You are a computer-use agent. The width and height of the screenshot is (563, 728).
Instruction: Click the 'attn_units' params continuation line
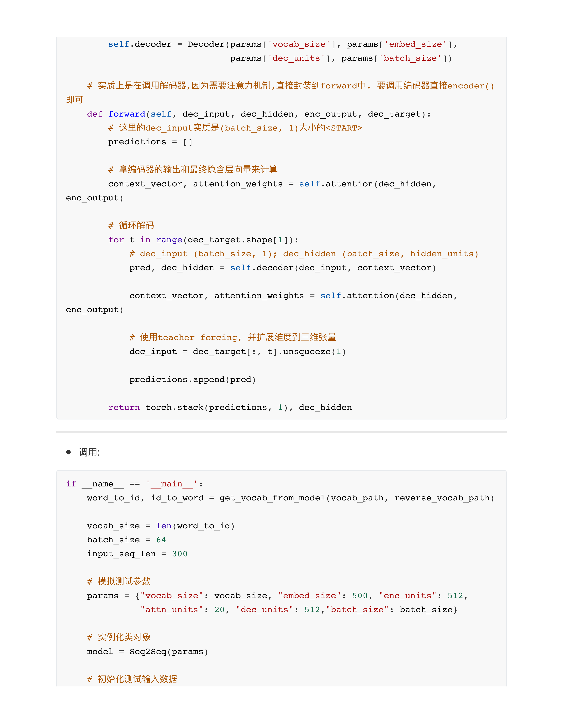[298, 610]
